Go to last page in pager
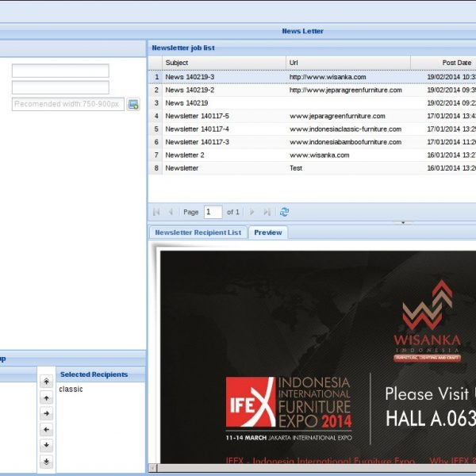Image resolution: width=476 pixels, height=476 pixels. [267, 212]
